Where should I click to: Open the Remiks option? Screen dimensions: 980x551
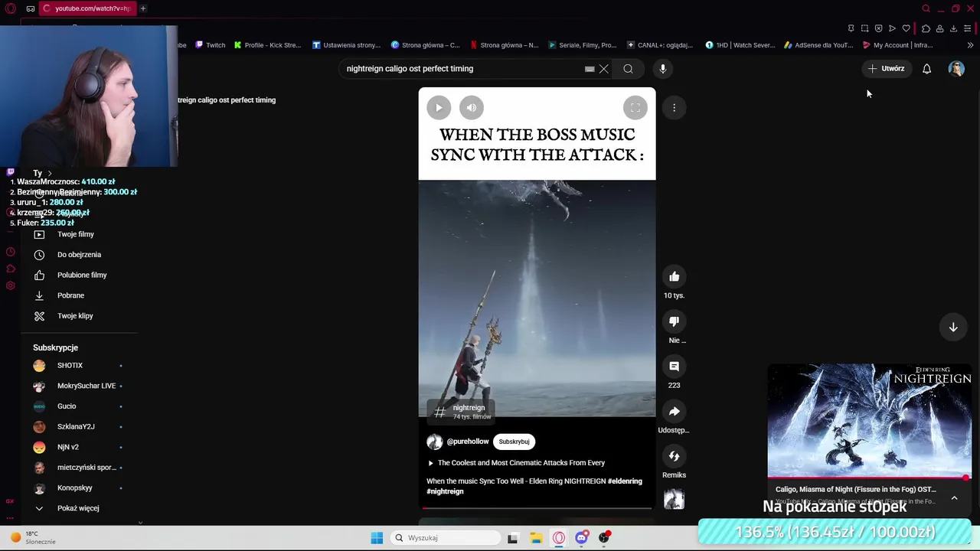click(x=675, y=456)
